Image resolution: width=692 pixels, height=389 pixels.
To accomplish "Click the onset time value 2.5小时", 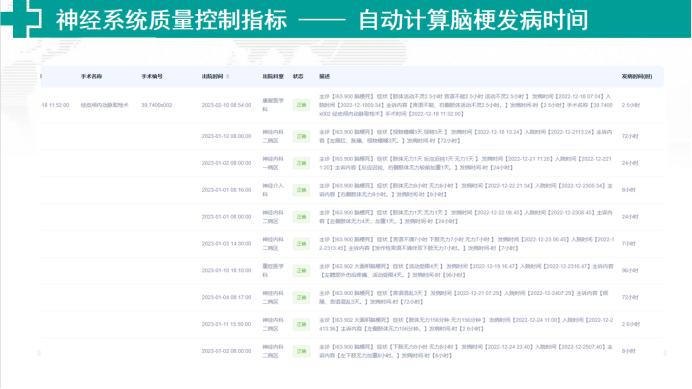I will click(x=631, y=105).
